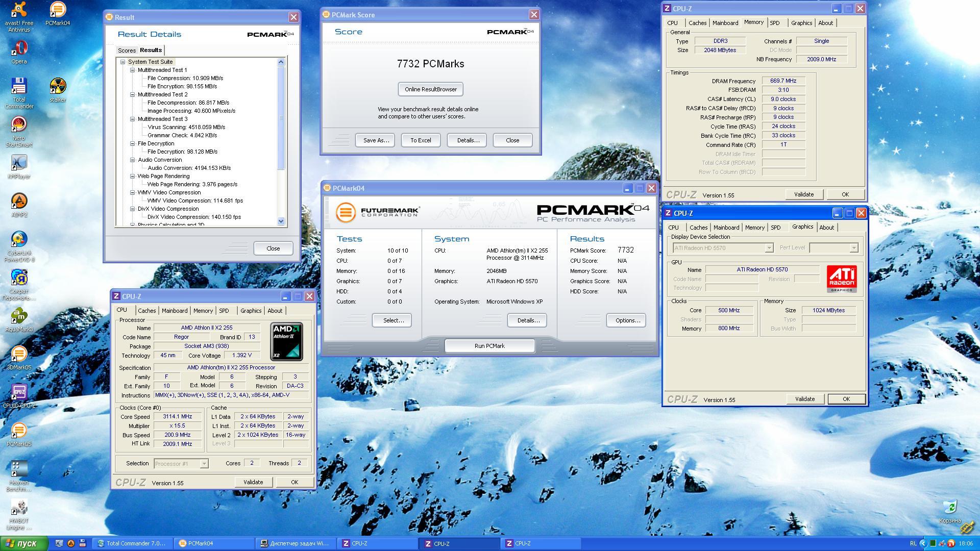Click the DRAM Frequency 669.7 MHz field
The height and width of the screenshot is (551, 980).
783,81
